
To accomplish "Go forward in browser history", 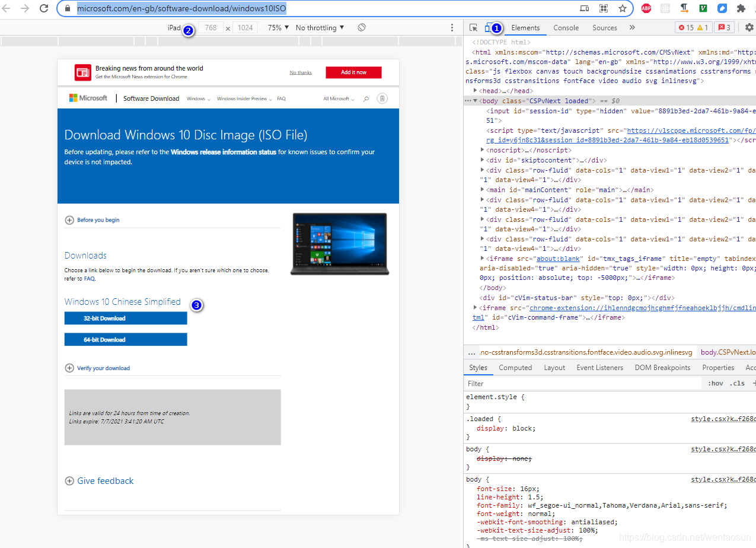I will 25,8.
